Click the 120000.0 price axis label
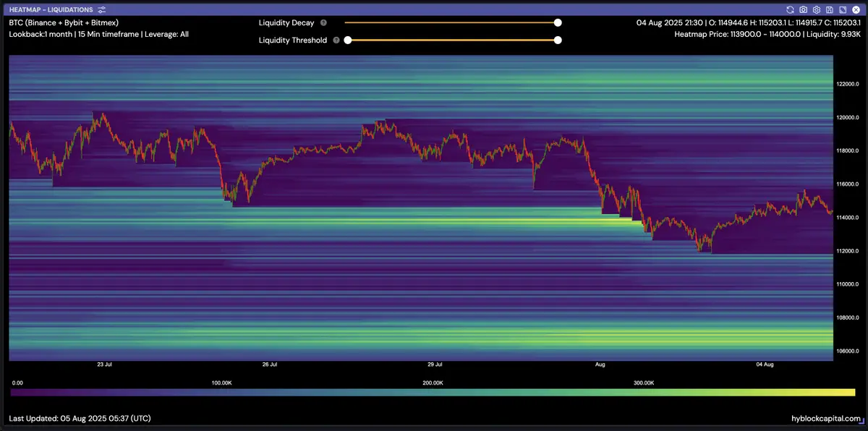868x431 pixels. click(848, 117)
